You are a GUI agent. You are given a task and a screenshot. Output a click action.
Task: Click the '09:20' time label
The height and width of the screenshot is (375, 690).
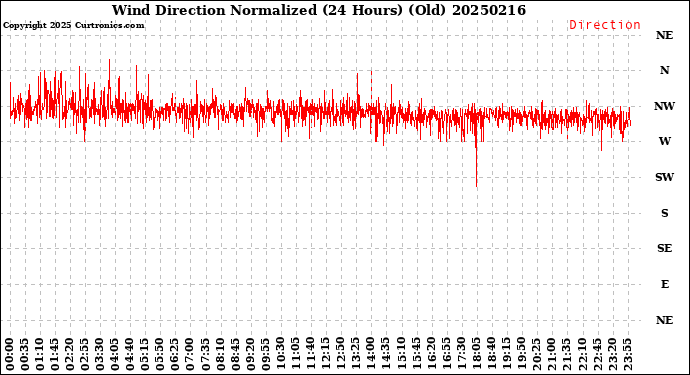[x=251, y=355]
